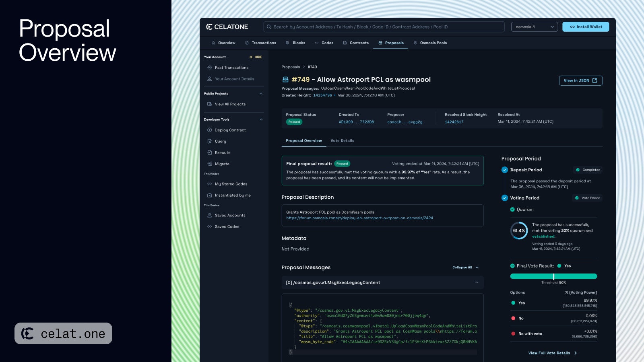
Task: Click the Saved Accounts person icon
Action: [209, 215]
